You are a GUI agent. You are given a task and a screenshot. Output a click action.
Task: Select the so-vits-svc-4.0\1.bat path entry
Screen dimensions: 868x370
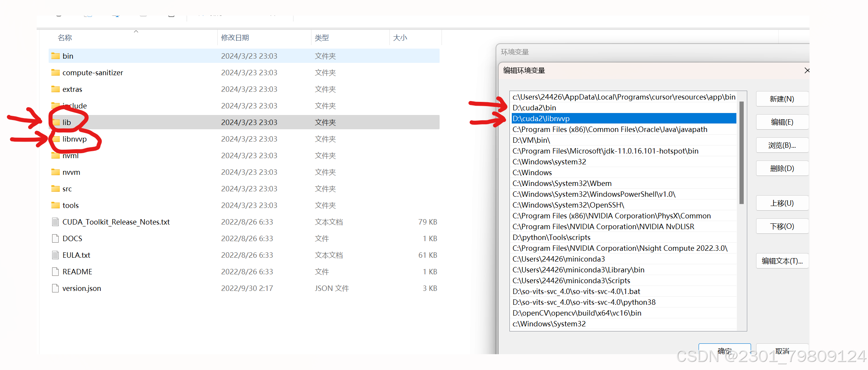[624, 291]
